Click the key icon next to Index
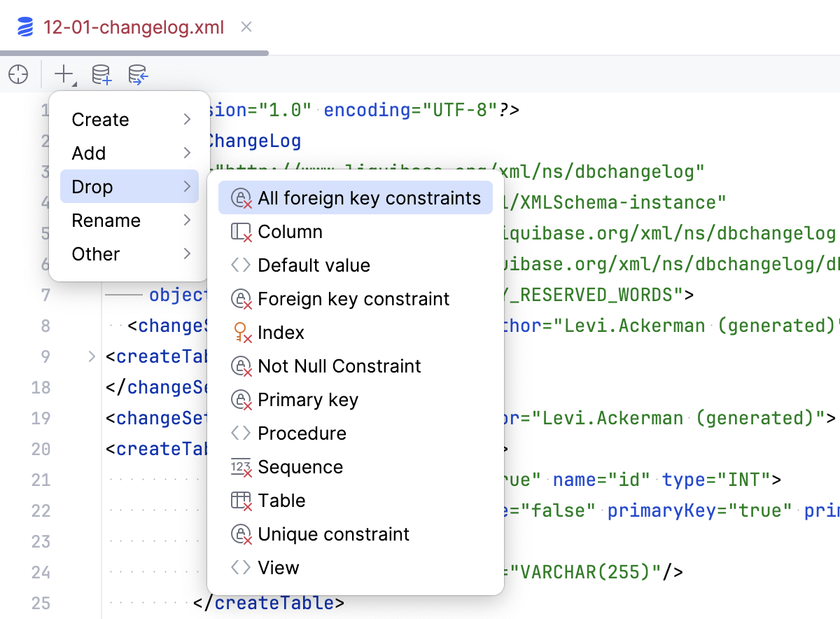 point(239,332)
